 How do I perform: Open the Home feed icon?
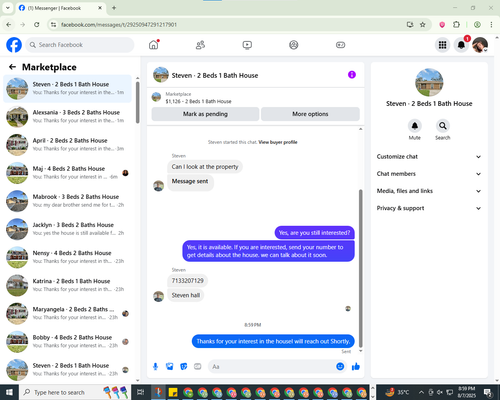point(154,45)
